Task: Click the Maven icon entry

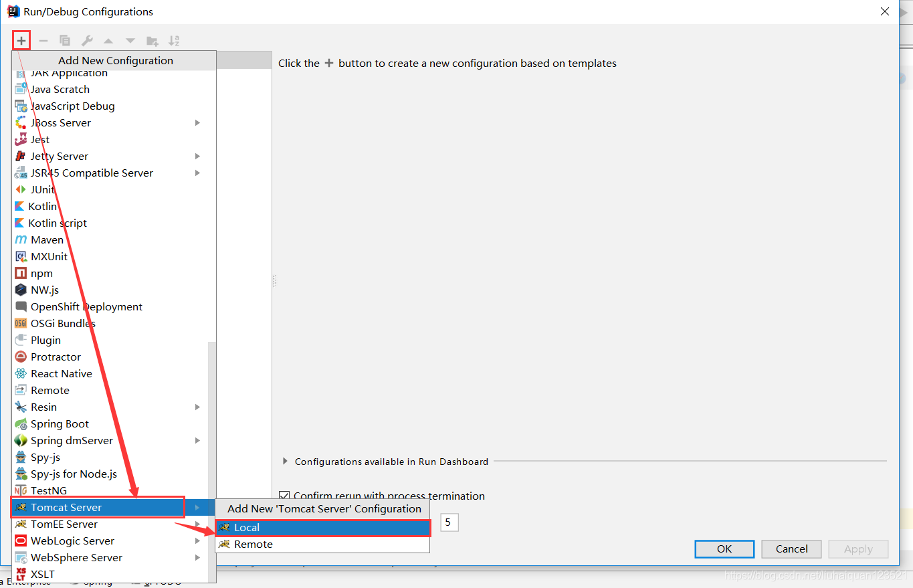Action: pyautogui.click(x=21, y=239)
